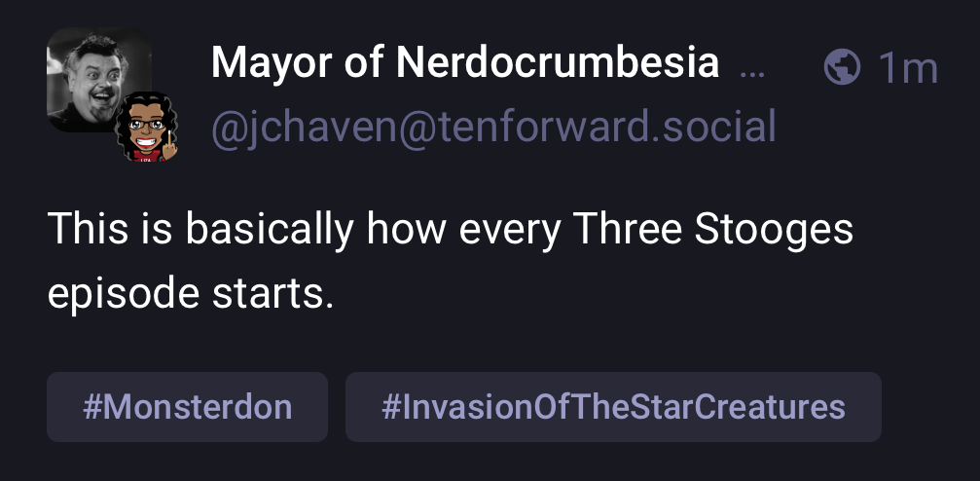The height and width of the screenshot is (481, 980).
Task: Click the small cartoon avatar overlay
Action: (x=148, y=130)
